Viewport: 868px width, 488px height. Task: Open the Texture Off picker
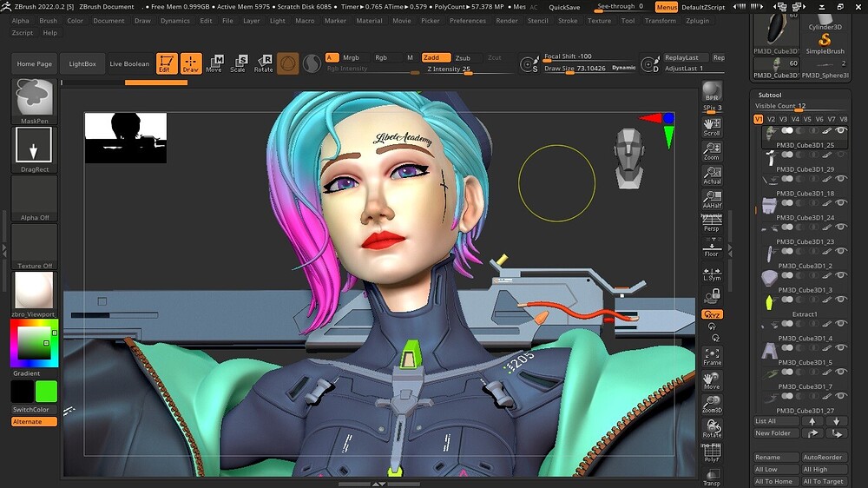point(35,247)
